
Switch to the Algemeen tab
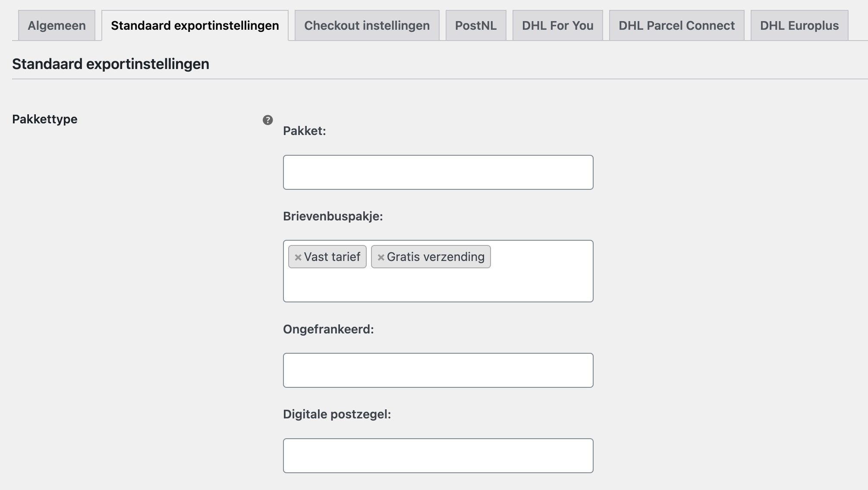(56, 25)
